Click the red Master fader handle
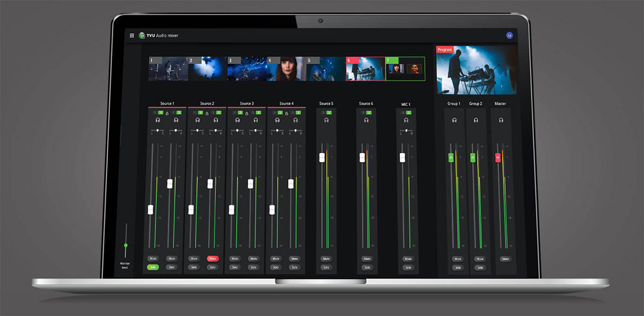Screen dimensions: 644x316 click(x=497, y=158)
